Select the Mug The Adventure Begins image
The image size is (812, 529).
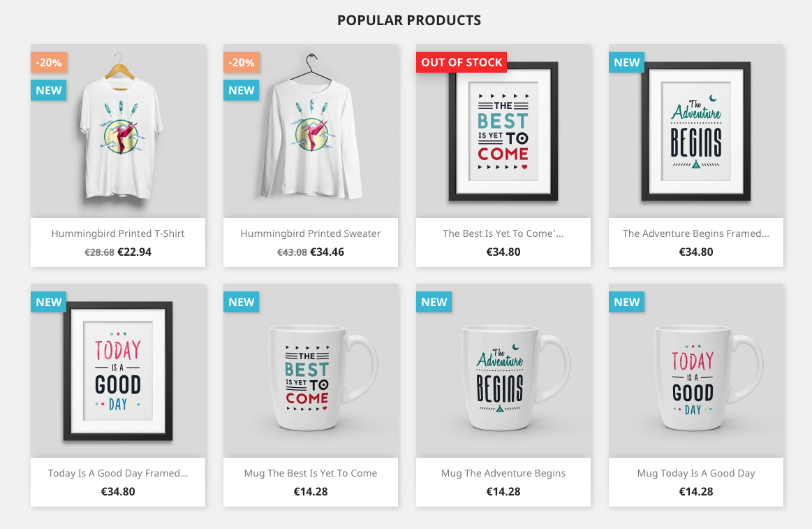pos(503,370)
